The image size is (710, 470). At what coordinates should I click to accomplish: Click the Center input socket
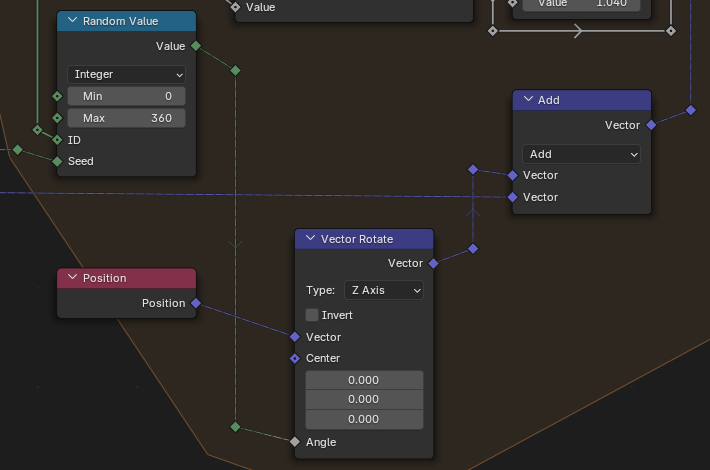tap(295, 359)
